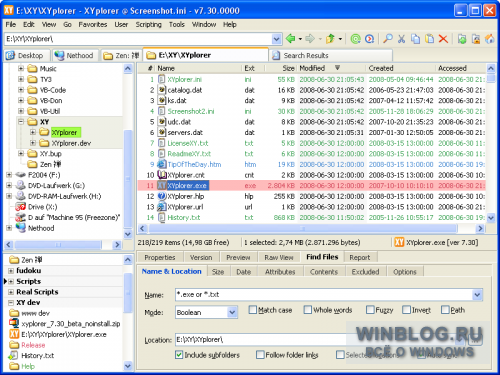Click the TipOfTheDay.htm file icon
Viewport: 500px width, 375px height.
coord(162,164)
